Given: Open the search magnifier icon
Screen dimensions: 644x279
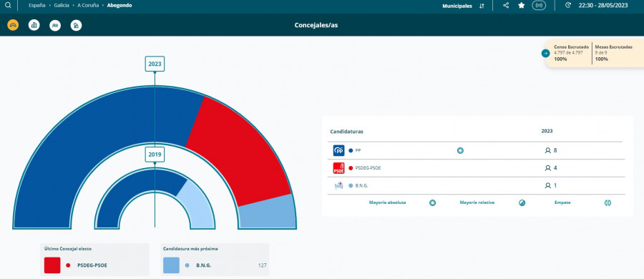Looking at the screenshot, I should 8,5.
